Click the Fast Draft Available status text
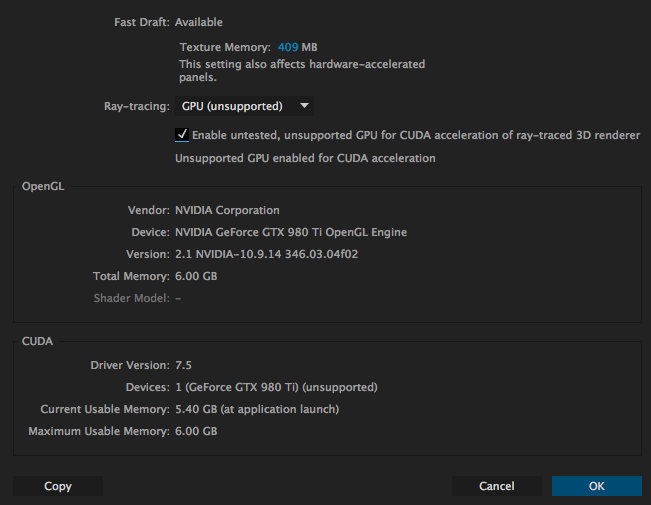This screenshot has width=651, height=505. pos(199,22)
